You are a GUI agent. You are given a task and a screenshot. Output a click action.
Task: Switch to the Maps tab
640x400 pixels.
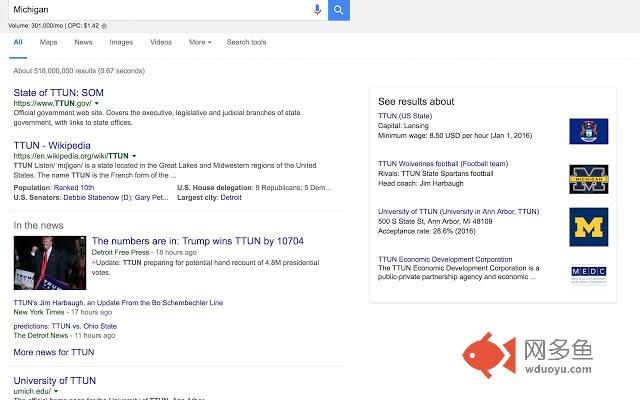coord(49,42)
